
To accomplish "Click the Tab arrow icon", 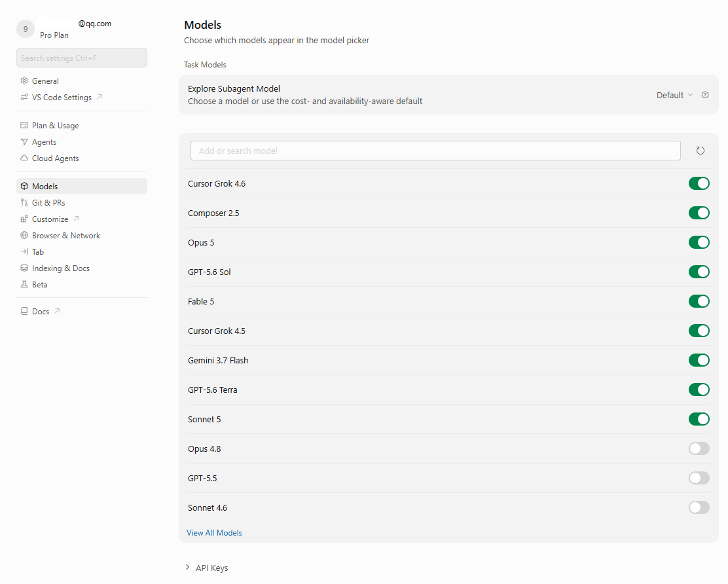I will tap(24, 251).
